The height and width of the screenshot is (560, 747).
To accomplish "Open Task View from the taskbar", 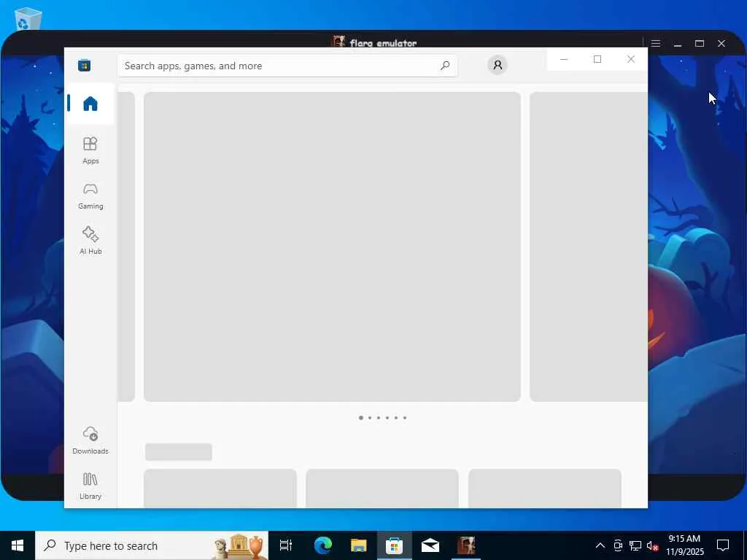I will point(286,545).
